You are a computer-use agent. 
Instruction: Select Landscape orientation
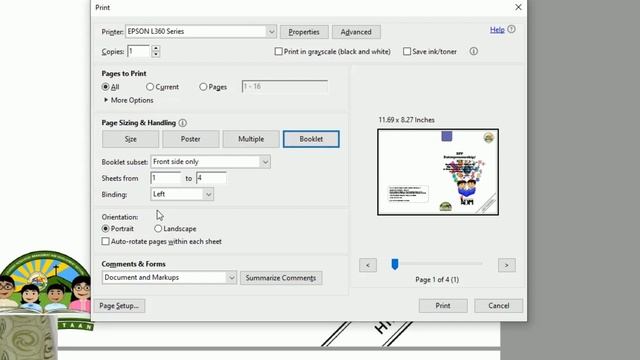(x=158, y=229)
